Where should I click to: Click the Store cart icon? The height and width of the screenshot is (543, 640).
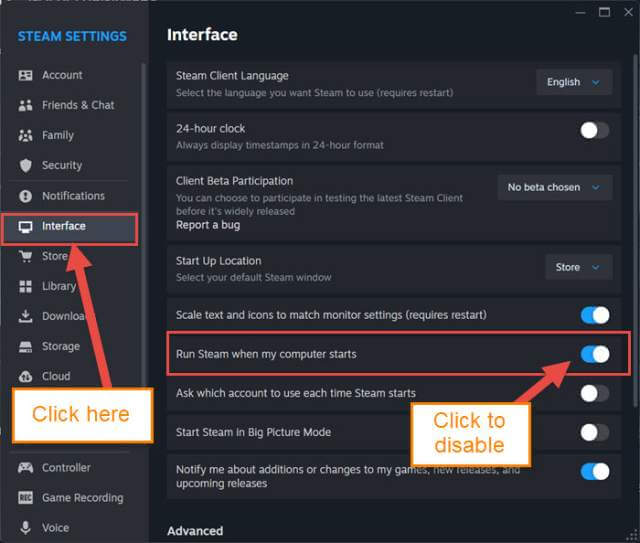pyautogui.click(x=25, y=256)
